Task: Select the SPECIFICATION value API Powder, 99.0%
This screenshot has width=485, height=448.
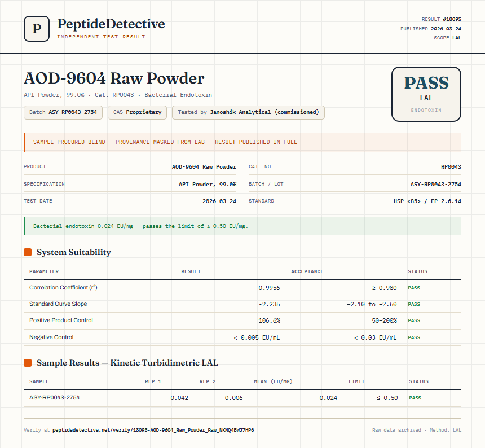Action: point(207,185)
